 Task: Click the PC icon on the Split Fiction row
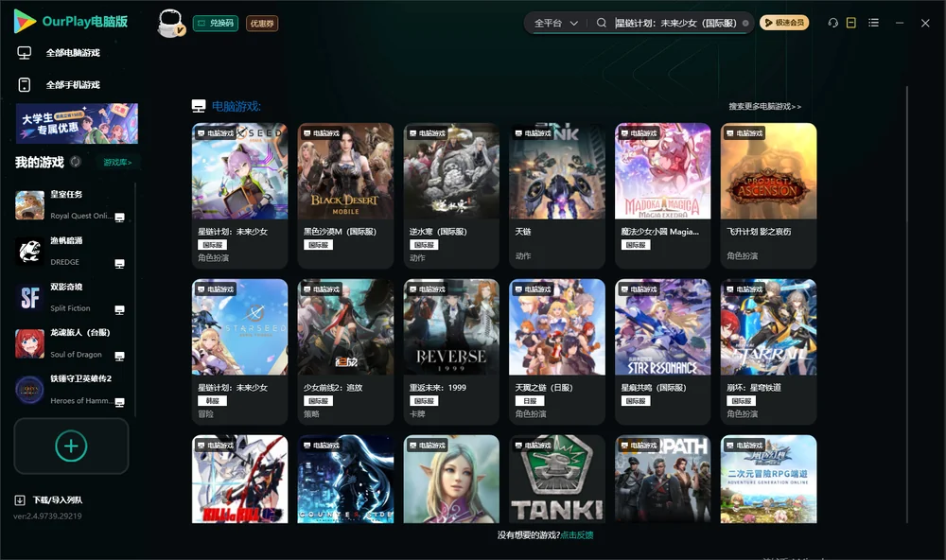coord(119,310)
